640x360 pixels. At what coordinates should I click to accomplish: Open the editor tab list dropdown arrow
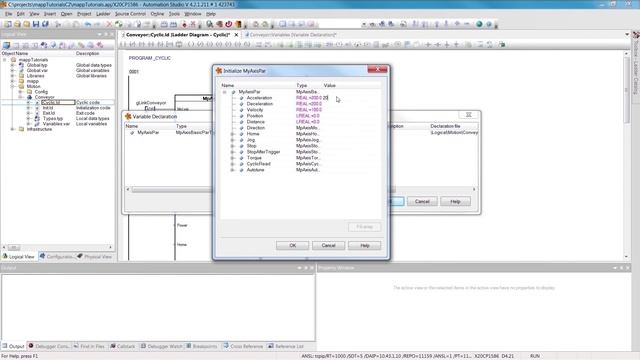(627, 35)
